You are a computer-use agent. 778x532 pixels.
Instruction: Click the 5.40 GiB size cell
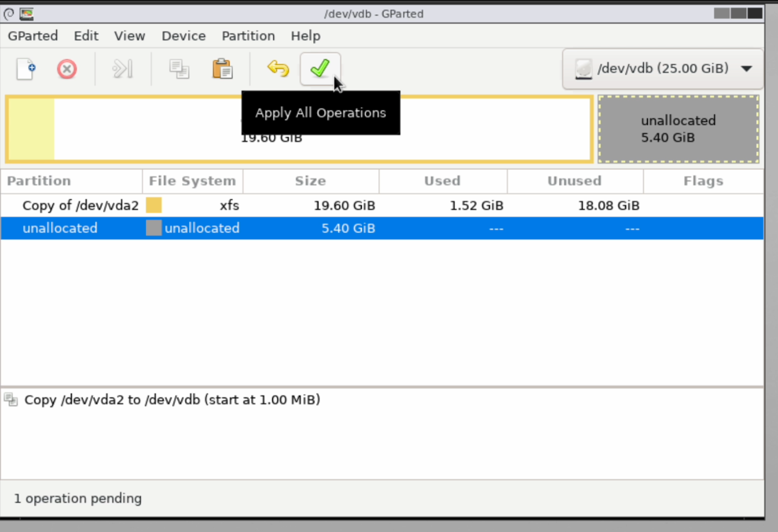(x=348, y=228)
